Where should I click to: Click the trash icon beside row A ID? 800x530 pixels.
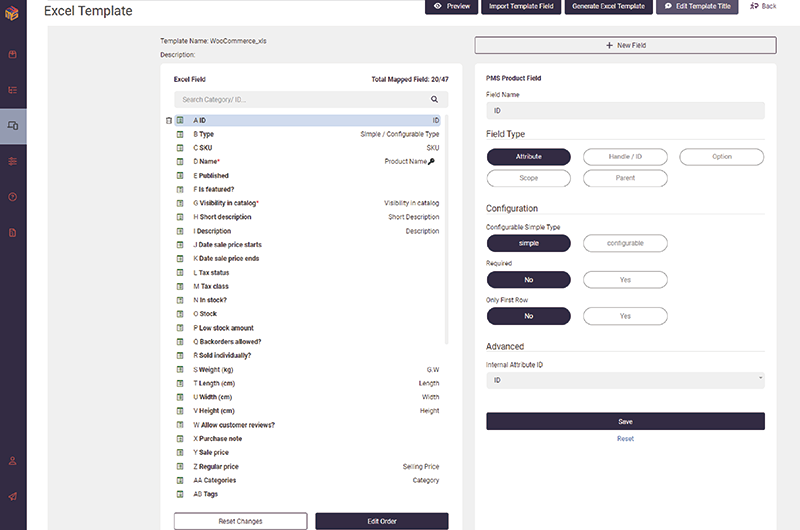point(169,120)
